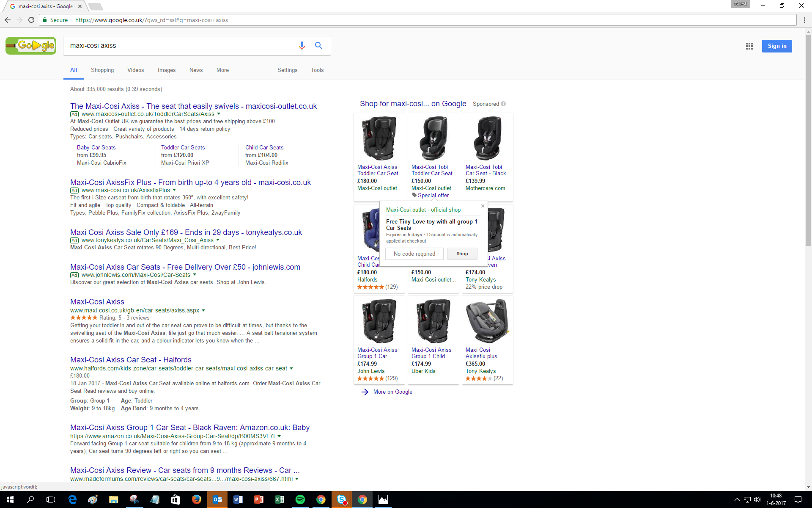812x508 pixels.
Task: Click the Sponsored info icon
Action: (x=503, y=104)
